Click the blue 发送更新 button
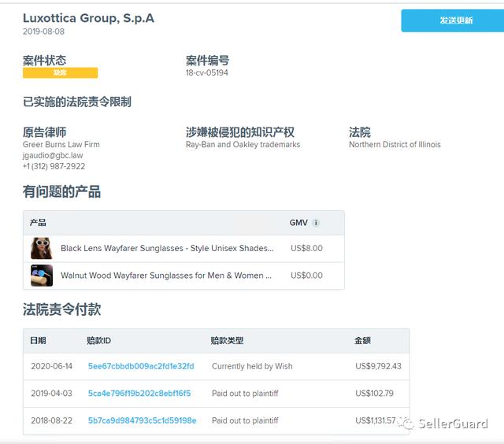The height and width of the screenshot is (444, 504). 453,20
